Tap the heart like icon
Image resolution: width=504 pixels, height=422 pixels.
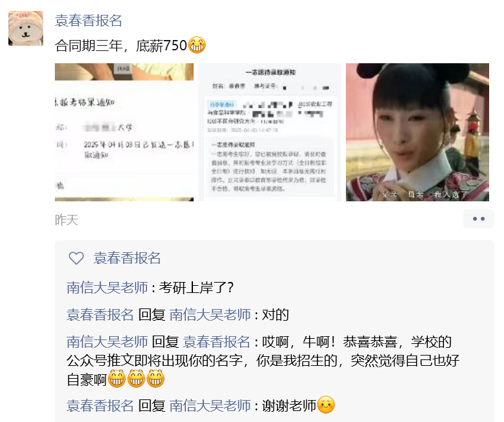coord(77,258)
